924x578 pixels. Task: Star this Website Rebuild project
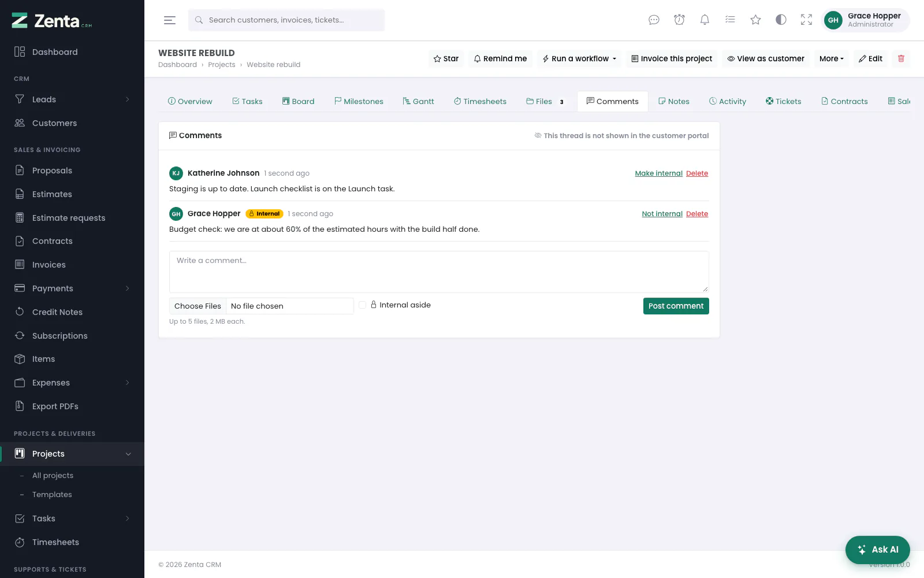click(446, 58)
